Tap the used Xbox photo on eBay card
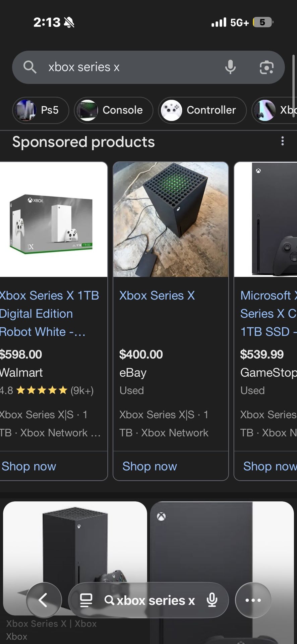 pos(171,219)
